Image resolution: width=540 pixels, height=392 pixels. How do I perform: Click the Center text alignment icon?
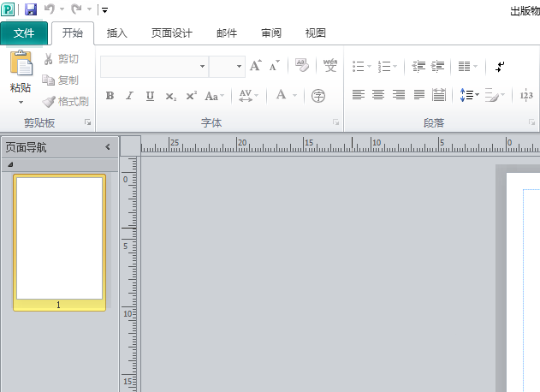coord(378,95)
